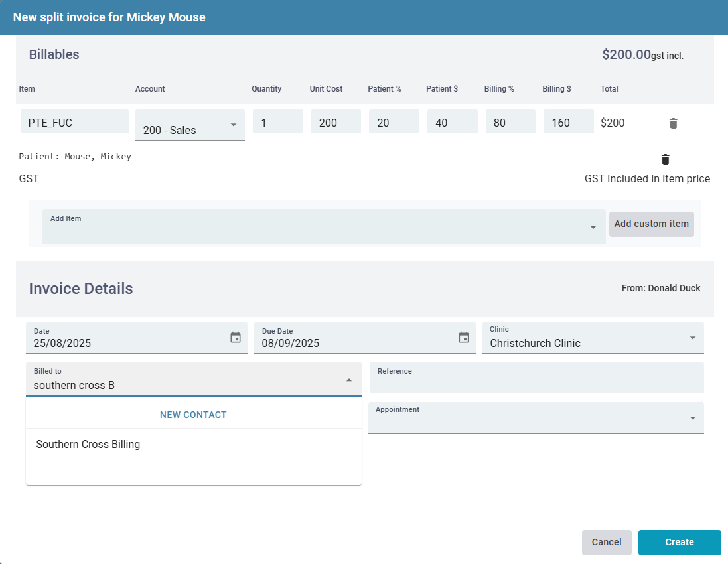
Task: Click NEW CONTACT in the Billed to list
Action: click(x=193, y=414)
